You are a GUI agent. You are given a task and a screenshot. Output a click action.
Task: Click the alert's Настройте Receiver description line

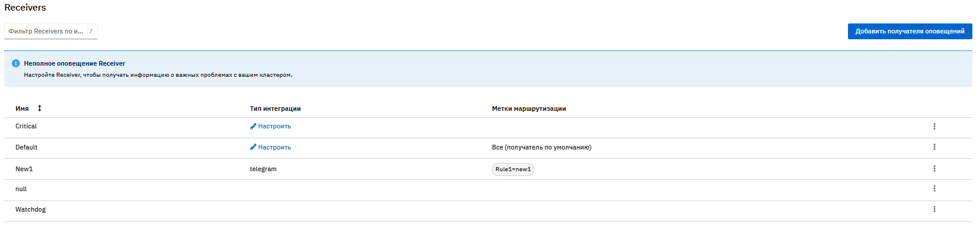(158, 75)
